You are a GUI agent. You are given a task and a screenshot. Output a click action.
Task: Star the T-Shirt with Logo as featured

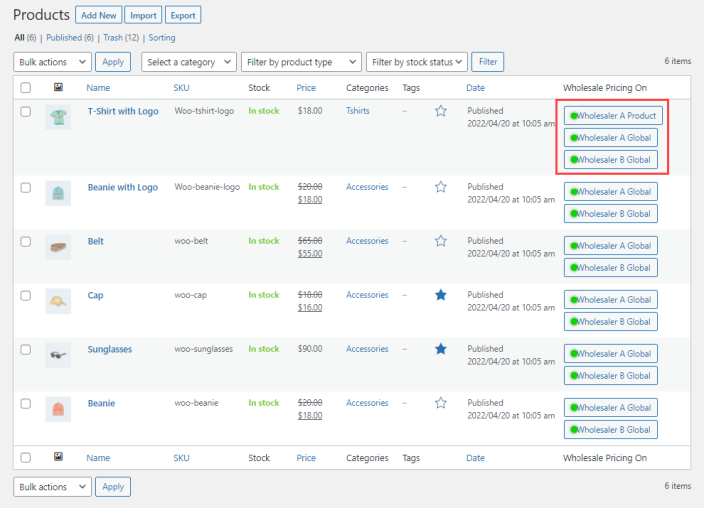tap(441, 111)
